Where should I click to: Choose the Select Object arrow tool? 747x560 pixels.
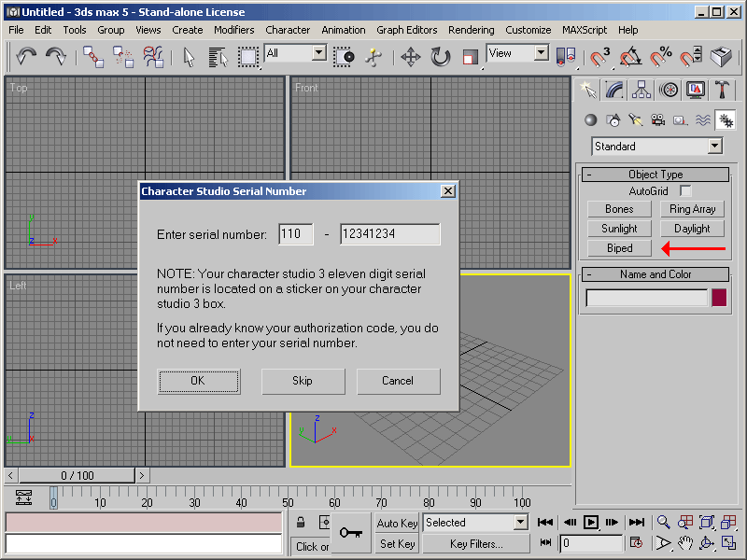point(190,57)
